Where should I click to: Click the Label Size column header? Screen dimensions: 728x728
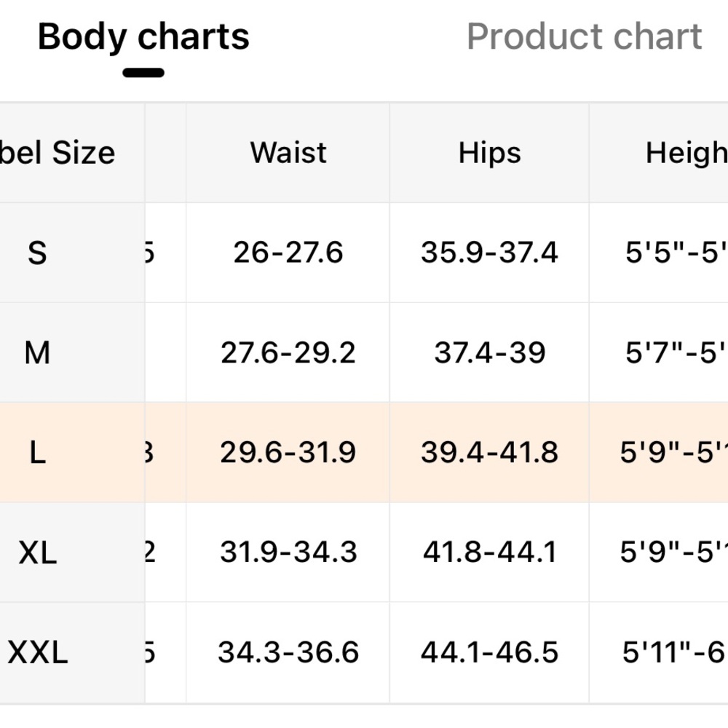pos(72,153)
